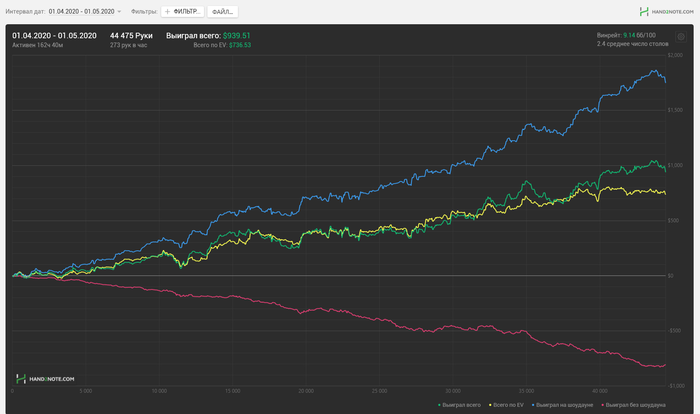Click the '40 000' x-axis label
The width and height of the screenshot is (700, 414).
[x=600, y=391]
